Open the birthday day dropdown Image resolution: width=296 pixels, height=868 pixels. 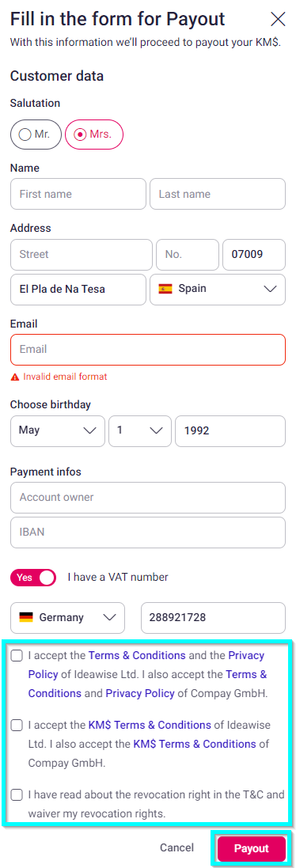[x=140, y=430]
